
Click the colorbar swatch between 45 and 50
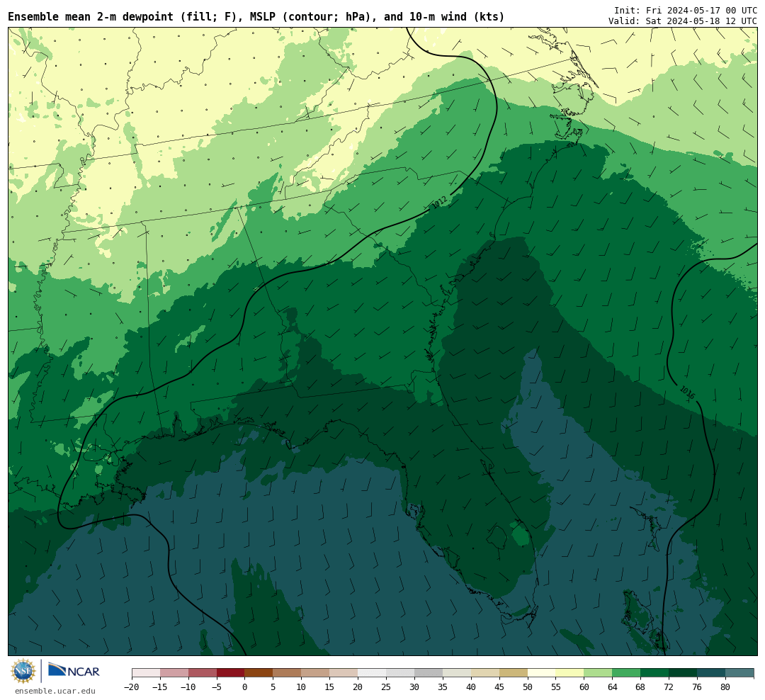[514, 673]
